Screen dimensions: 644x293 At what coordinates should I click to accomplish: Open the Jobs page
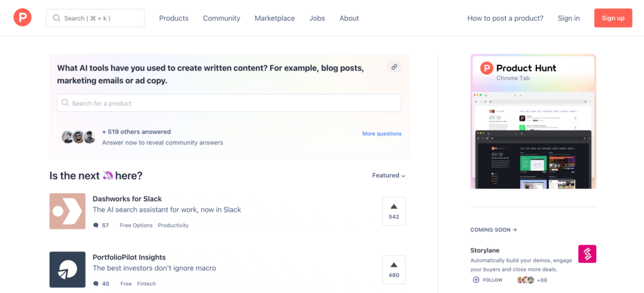click(317, 18)
